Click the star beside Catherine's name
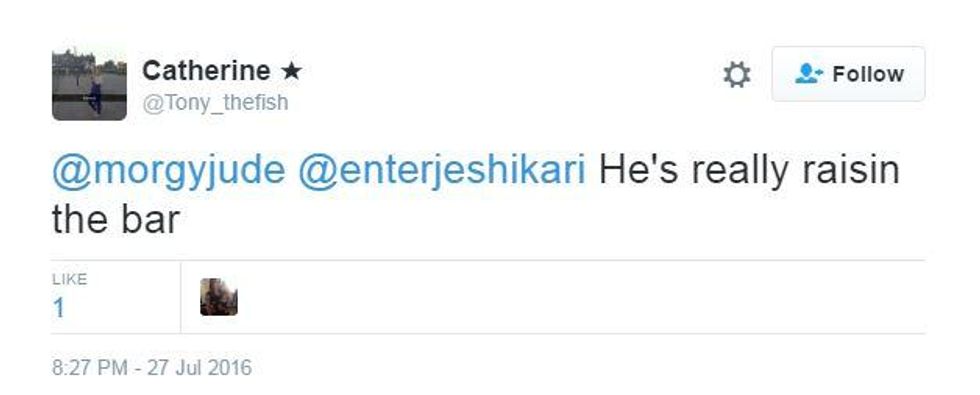This screenshot has height=395, width=980. click(291, 71)
